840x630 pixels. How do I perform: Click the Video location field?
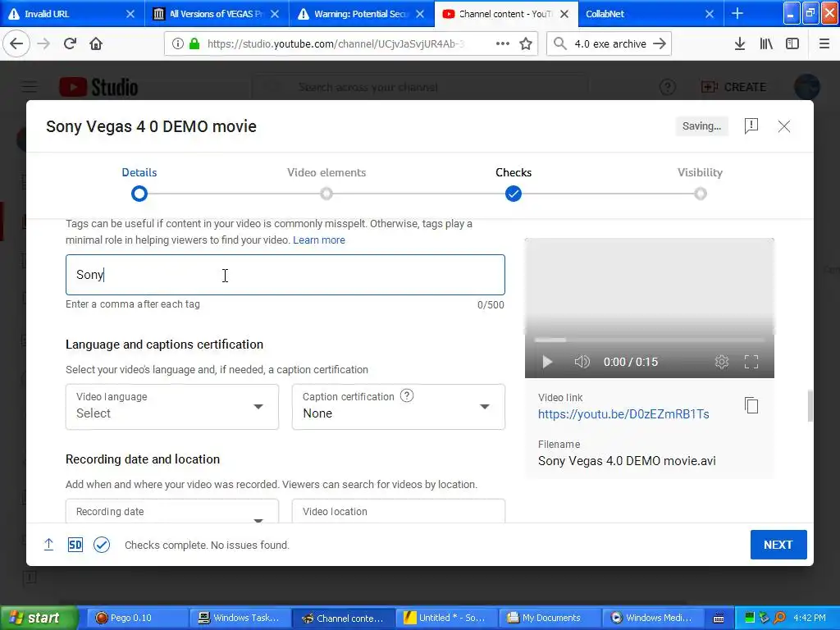tap(398, 511)
